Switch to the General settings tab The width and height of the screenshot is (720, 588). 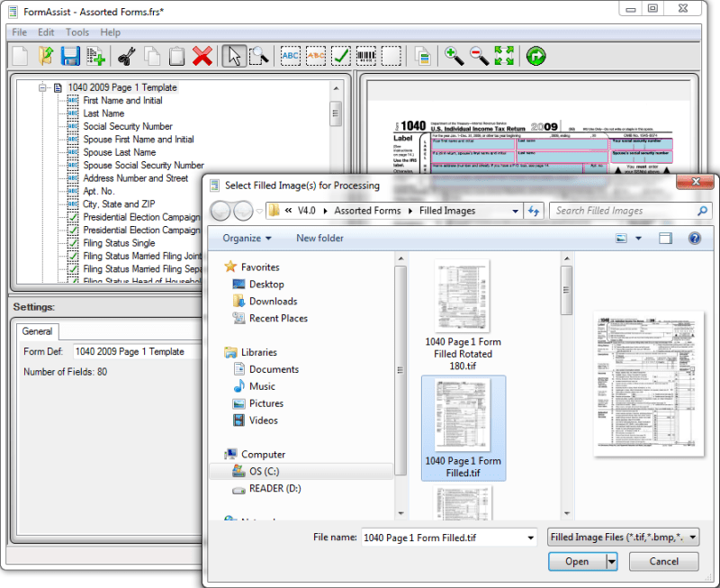click(x=37, y=331)
